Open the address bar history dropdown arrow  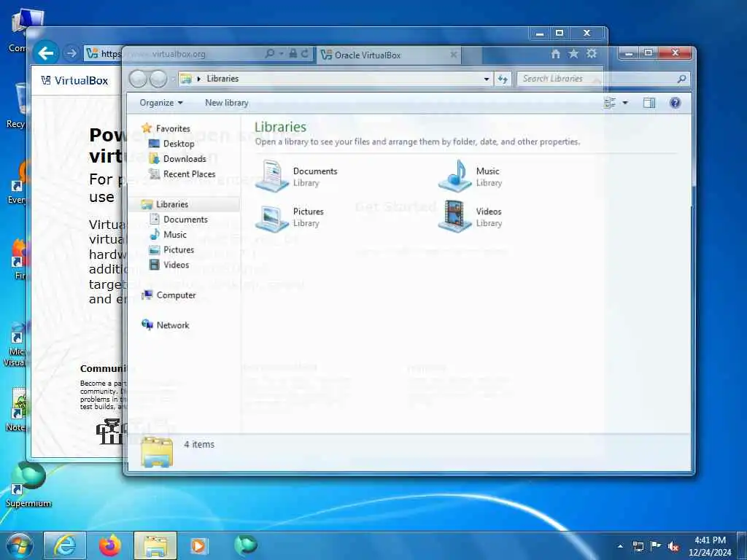[487, 79]
